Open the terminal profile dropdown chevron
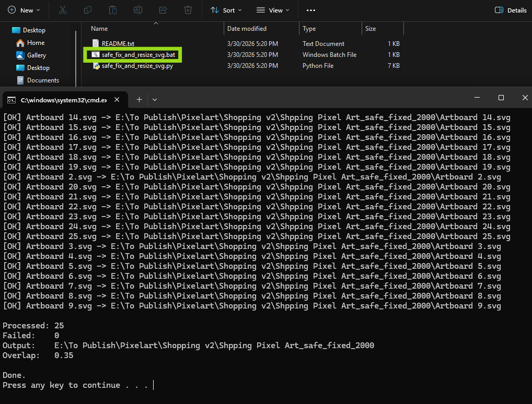Image resolution: width=532 pixels, height=404 pixels. tap(155, 99)
